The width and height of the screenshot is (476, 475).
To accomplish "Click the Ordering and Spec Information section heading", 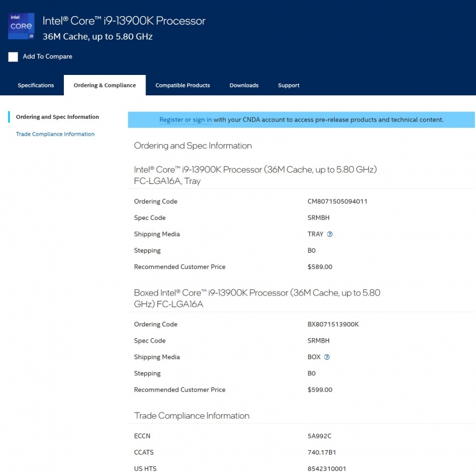I will tap(193, 146).
